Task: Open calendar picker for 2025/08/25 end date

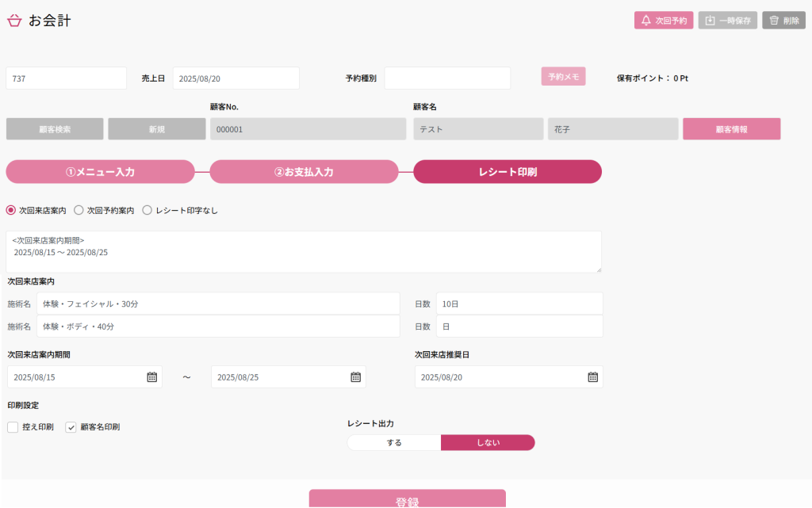Action: (355, 376)
